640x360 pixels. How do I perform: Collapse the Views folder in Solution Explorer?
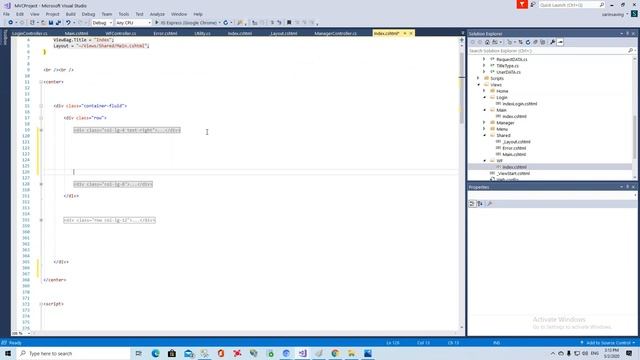[479, 85]
